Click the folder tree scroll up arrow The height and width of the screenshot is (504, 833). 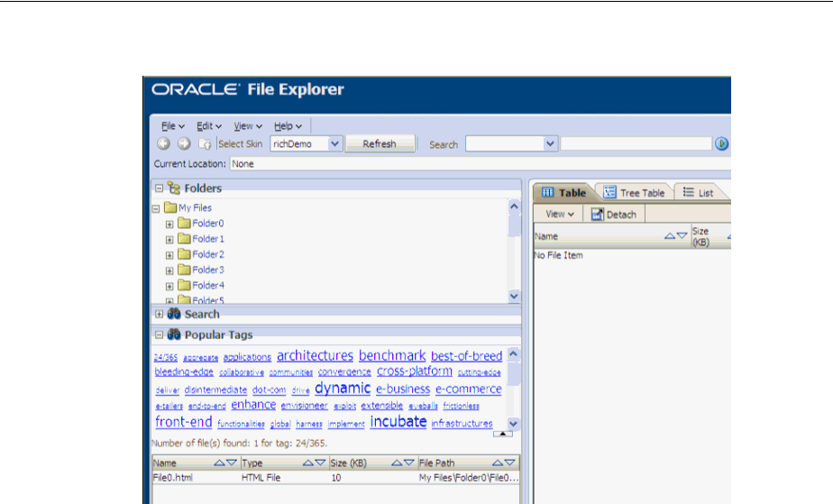point(514,206)
